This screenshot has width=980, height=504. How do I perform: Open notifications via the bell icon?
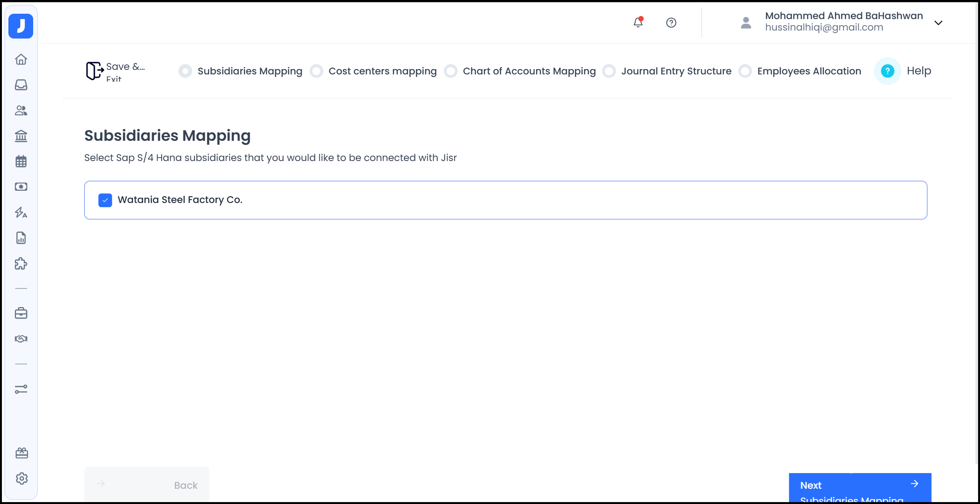(638, 23)
